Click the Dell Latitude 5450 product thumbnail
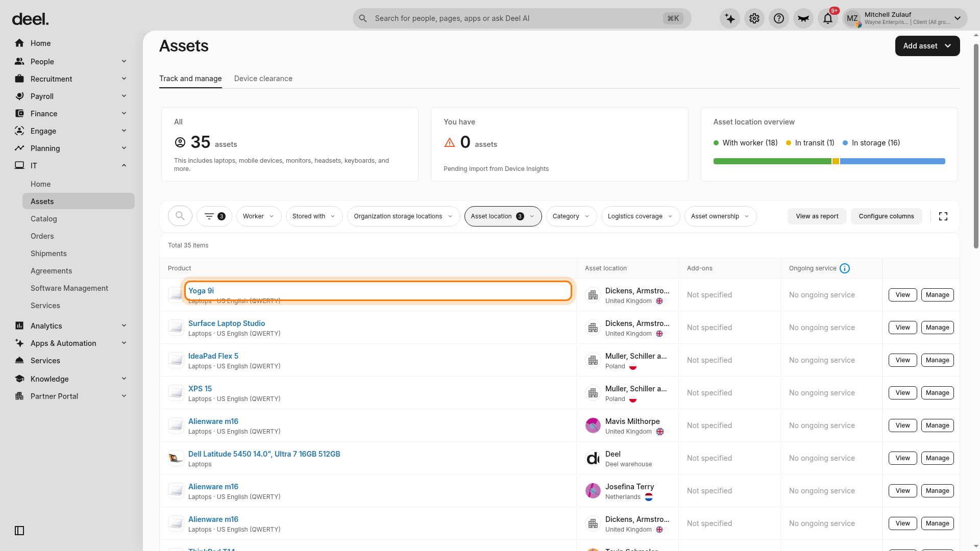Viewport: 980px width, 551px height. point(176,458)
